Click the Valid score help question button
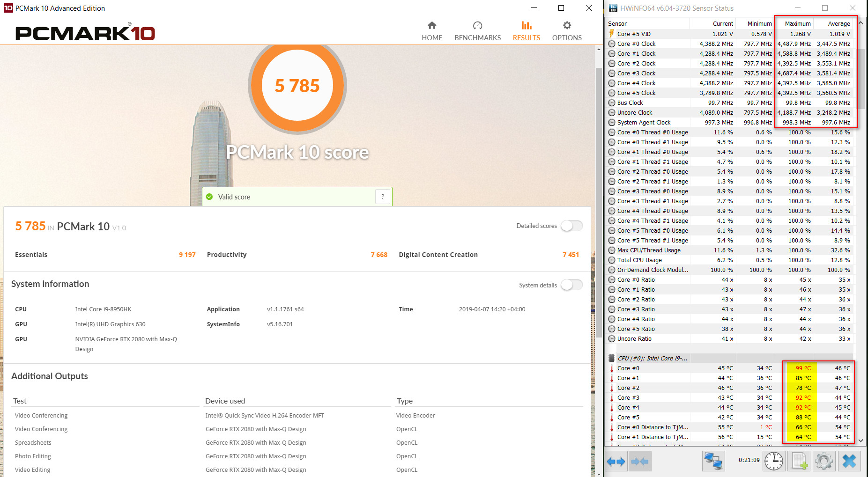The width and height of the screenshot is (868, 477). 383,197
